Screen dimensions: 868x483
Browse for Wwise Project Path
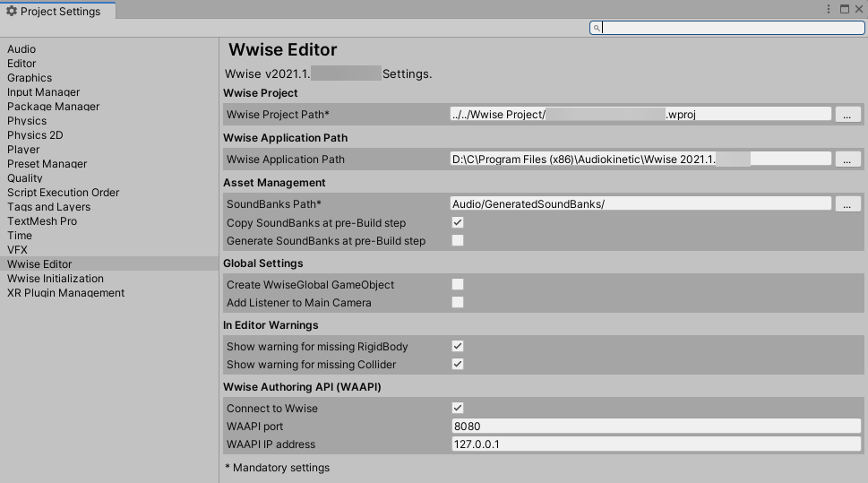click(847, 114)
